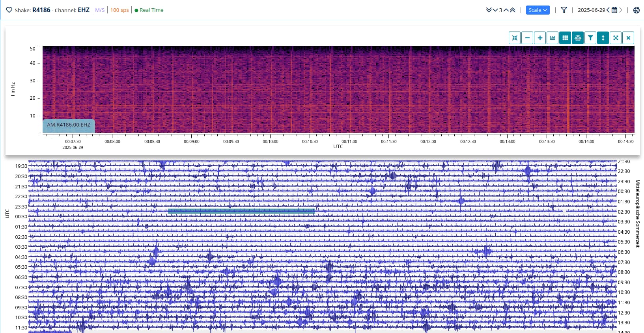Open the filter funnel in the top bar

coord(564,10)
